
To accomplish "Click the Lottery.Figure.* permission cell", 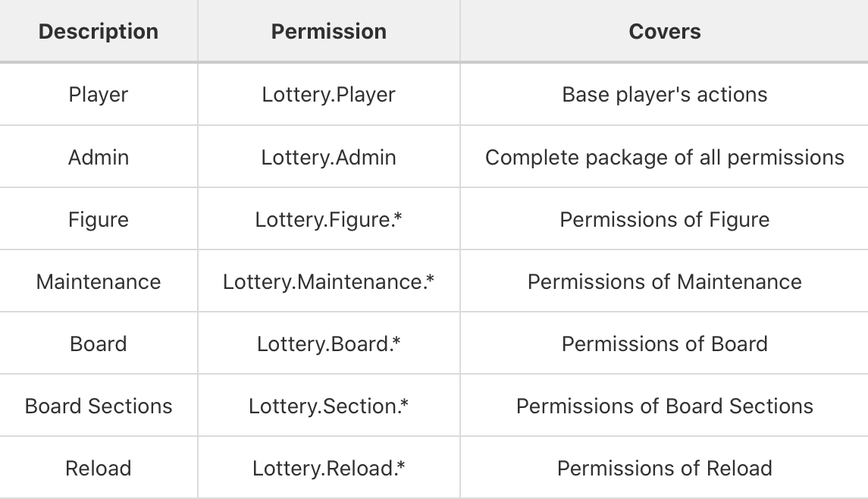I will [329, 219].
